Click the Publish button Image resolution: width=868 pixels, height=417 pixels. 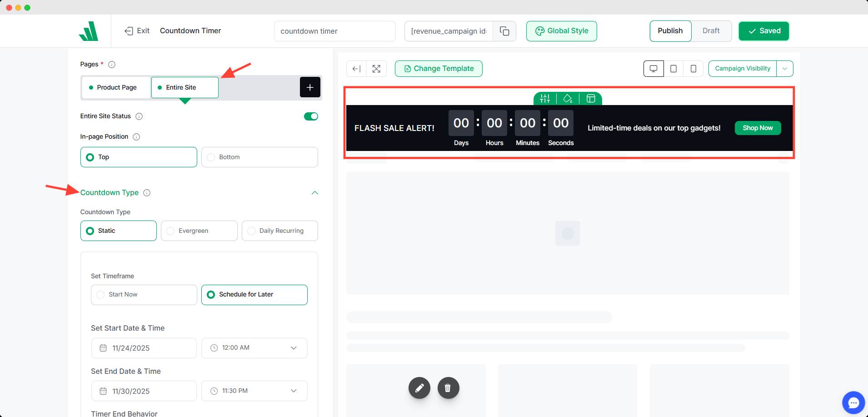pyautogui.click(x=670, y=31)
